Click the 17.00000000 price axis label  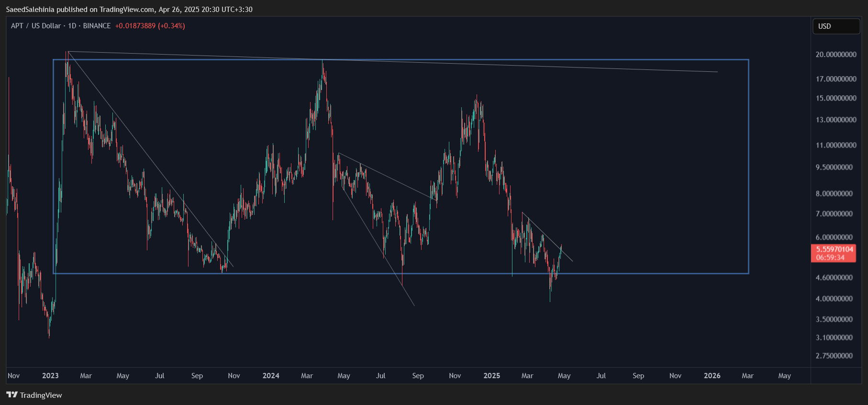pos(836,79)
